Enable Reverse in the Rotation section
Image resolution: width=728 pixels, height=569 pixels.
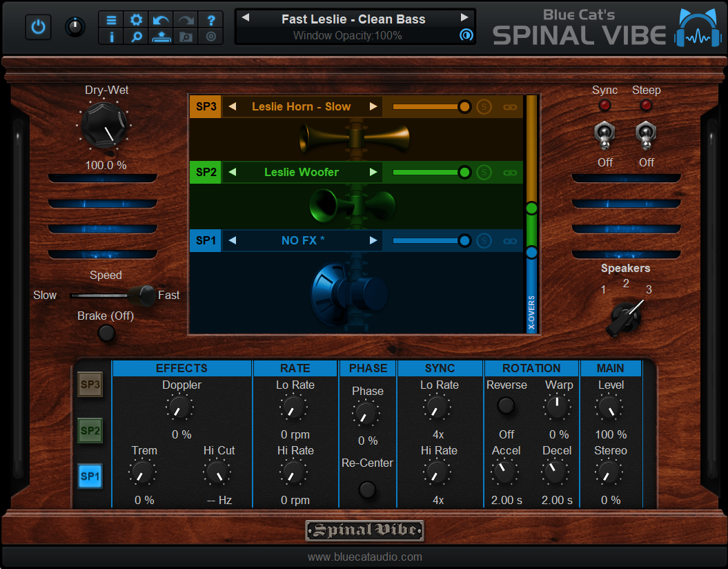[506, 407]
